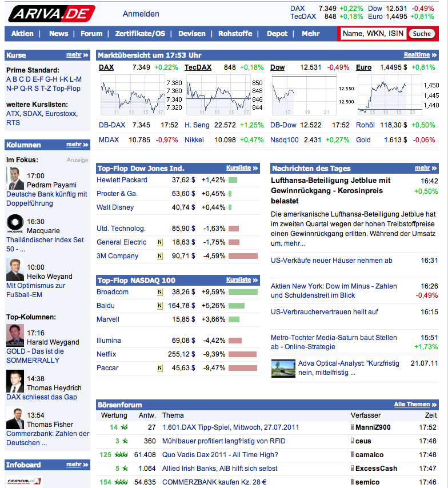
Task: Open the Eurostoxx price list link
Action: tap(61, 114)
